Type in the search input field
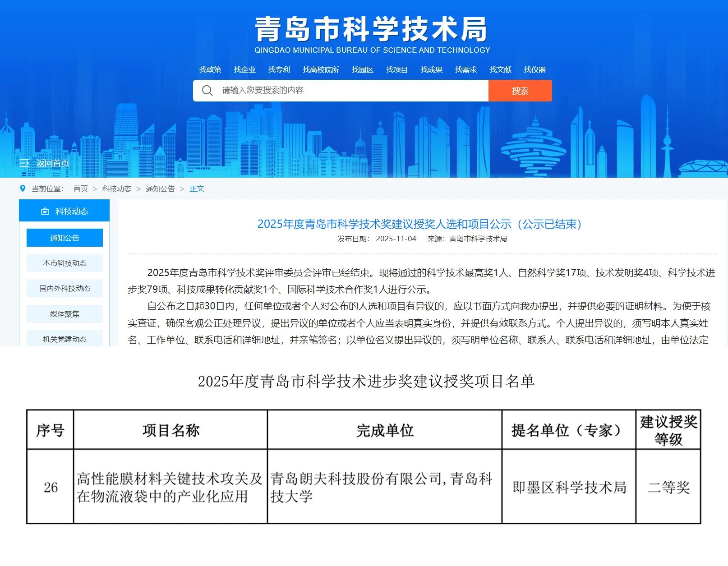Viewport: 728px width, 566px height. click(x=352, y=91)
